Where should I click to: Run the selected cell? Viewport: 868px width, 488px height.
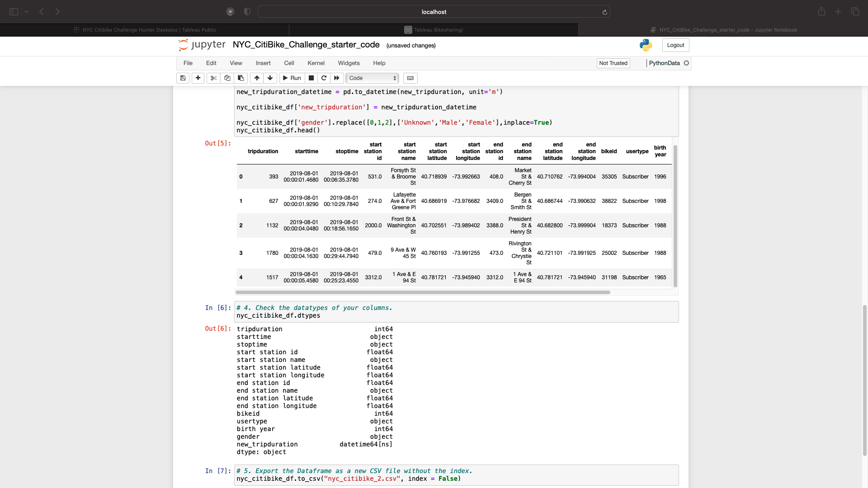292,78
